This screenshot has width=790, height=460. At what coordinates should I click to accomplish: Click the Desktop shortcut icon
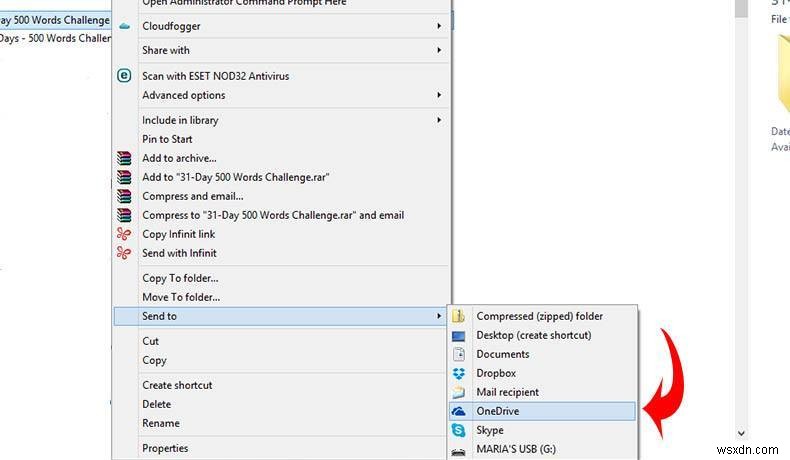(x=458, y=336)
